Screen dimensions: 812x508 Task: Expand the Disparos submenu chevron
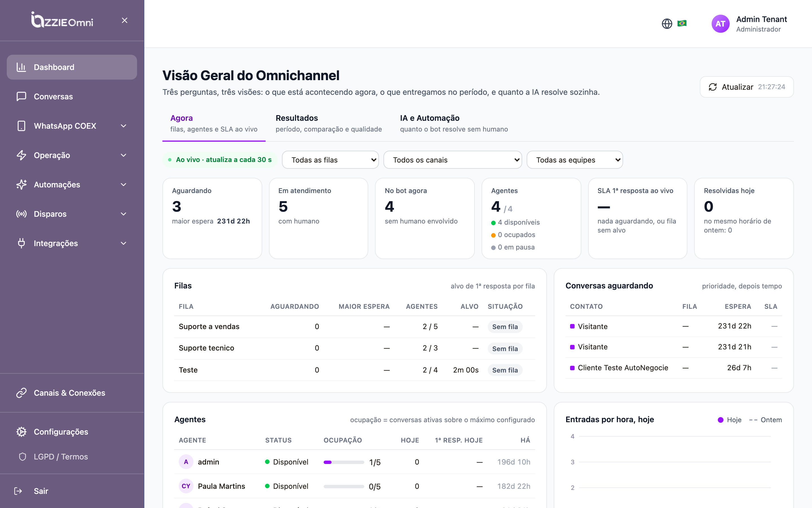tap(123, 214)
